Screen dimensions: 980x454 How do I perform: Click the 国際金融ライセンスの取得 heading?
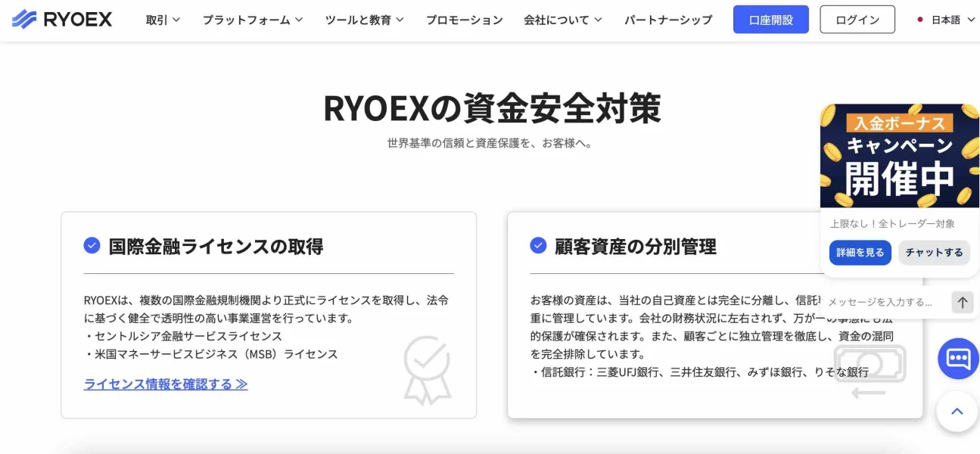point(216,246)
